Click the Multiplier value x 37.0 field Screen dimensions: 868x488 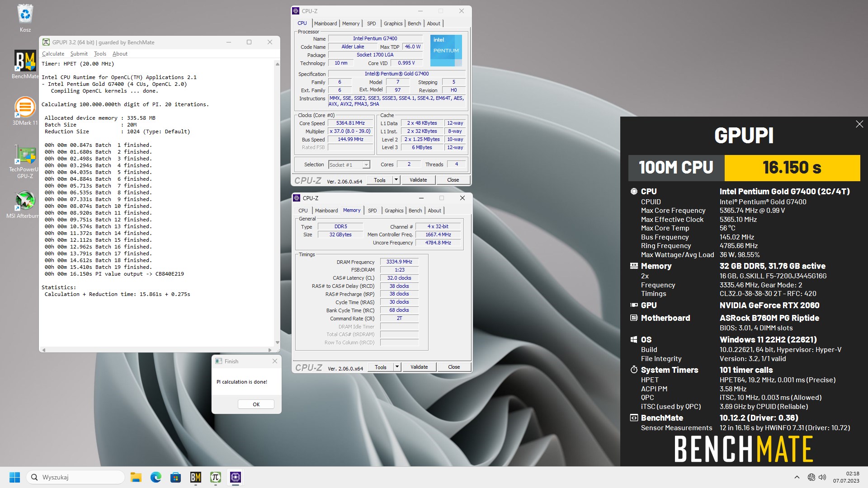point(350,131)
